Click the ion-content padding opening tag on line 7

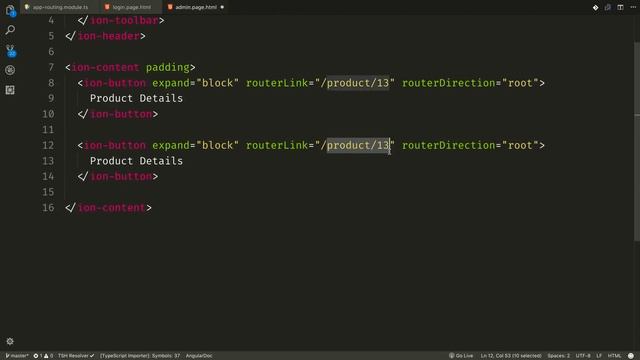(130, 67)
